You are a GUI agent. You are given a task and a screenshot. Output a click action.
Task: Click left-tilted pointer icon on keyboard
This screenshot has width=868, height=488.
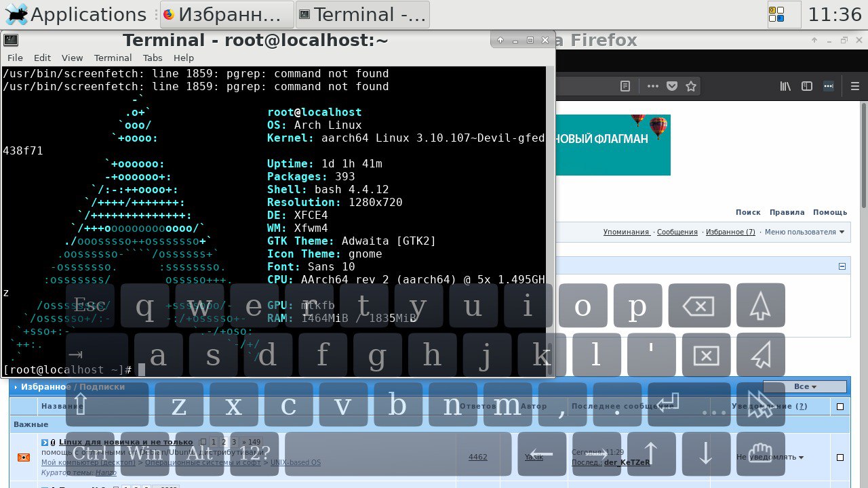click(760, 355)
